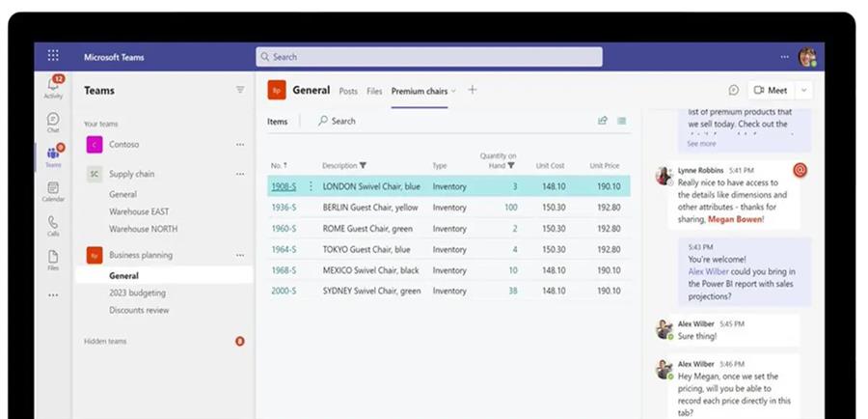Expand the See more message link
This screenshot has width=868, height=419.
pyautogui.click(x=701, y=144)
